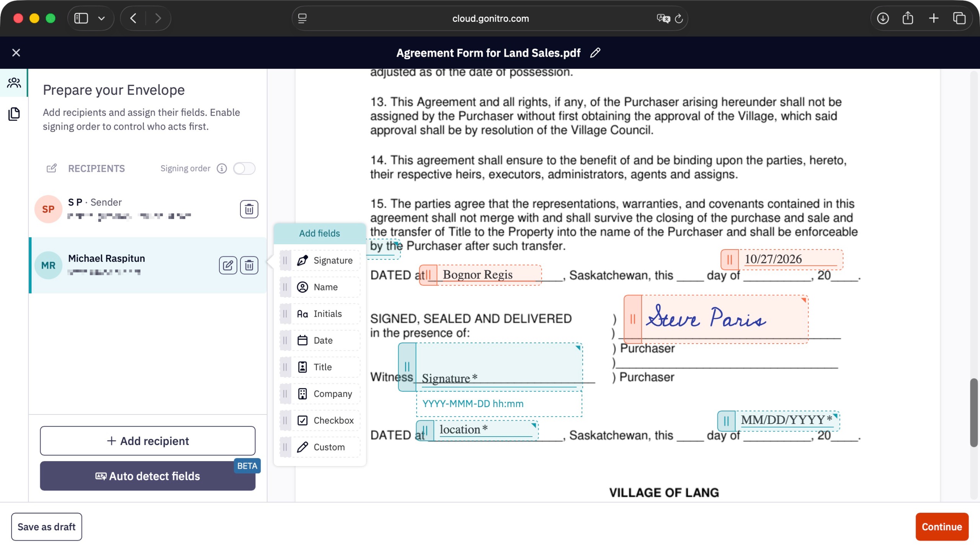Click the Safari reload page icon
This screenshot has width=980, height=551.
678,18
